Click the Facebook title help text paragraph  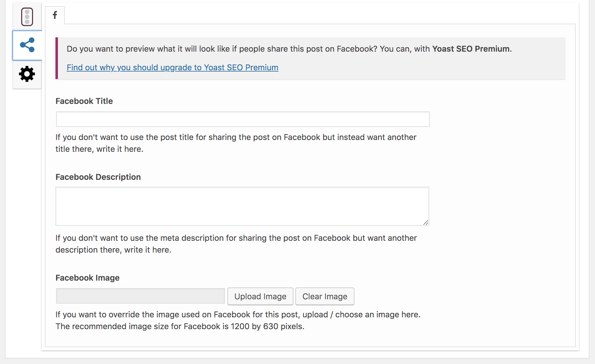(x=236, y=143)
